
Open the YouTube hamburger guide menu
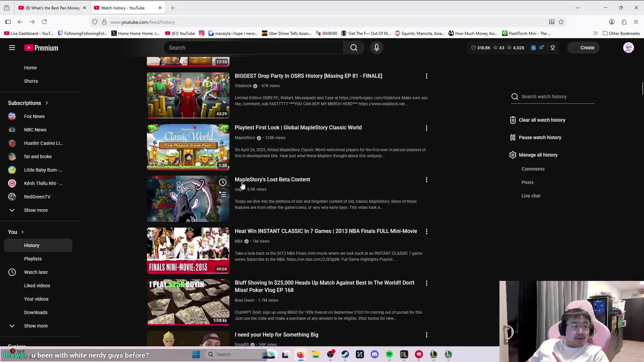point(12,48)
